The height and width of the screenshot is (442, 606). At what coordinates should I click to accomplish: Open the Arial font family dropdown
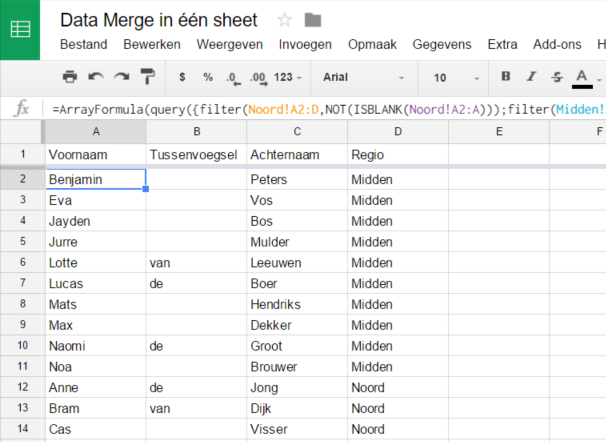pos(364,77)
